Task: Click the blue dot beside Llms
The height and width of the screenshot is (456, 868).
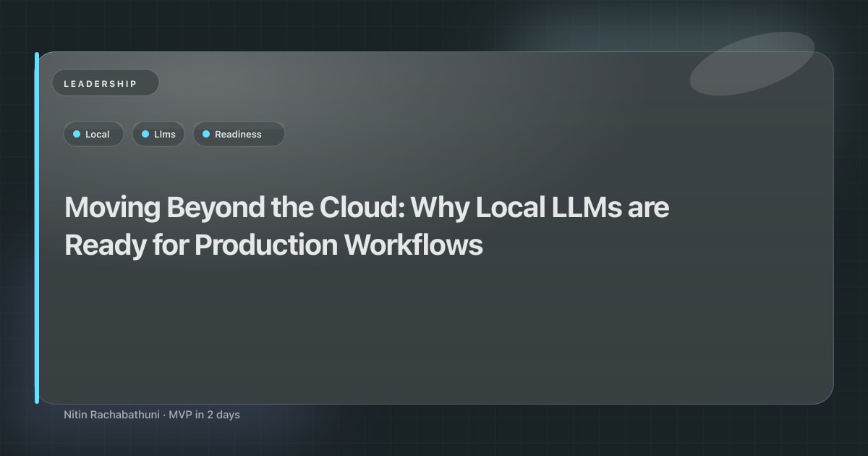Action: point(145,134)
